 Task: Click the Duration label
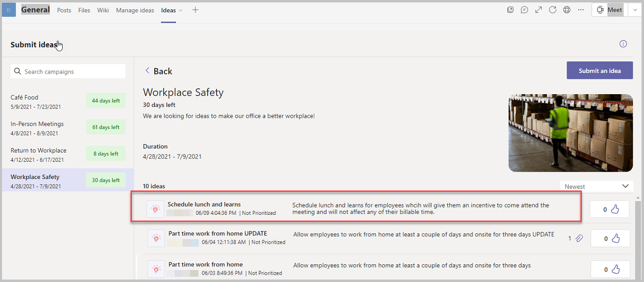click(x=155, y=147)
